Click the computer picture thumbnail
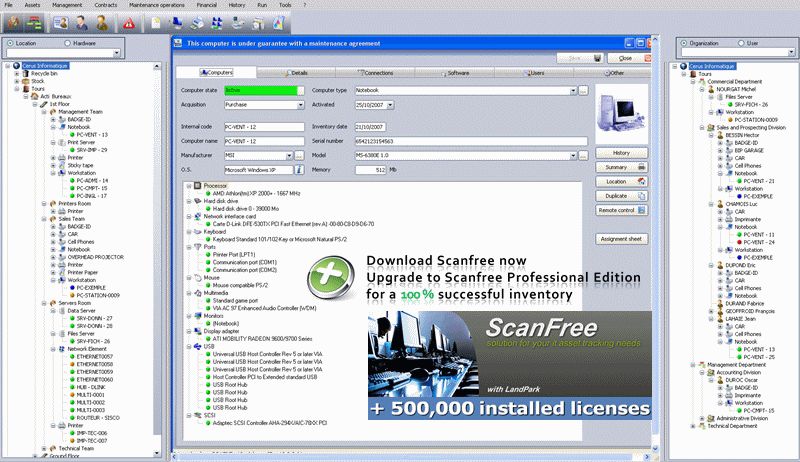The image size is (800, 462). (621, 113)
